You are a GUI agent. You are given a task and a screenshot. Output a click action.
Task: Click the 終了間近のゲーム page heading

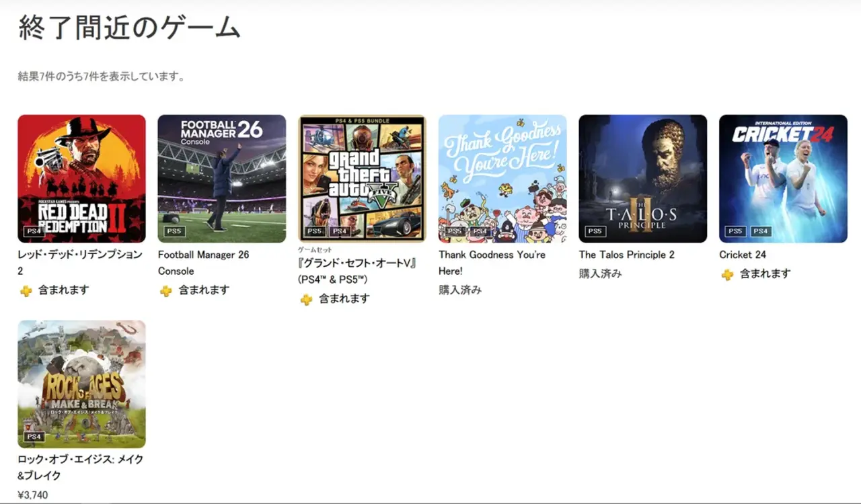(x=129, y=28)
